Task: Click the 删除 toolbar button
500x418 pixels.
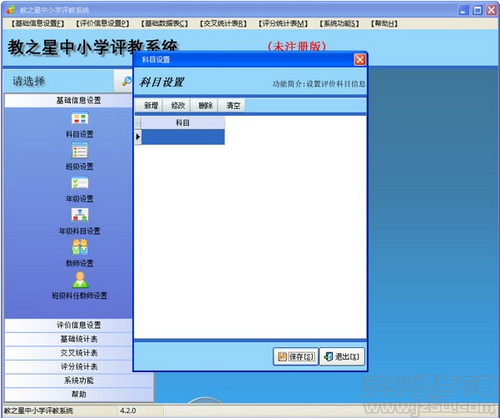Action: 205,106
